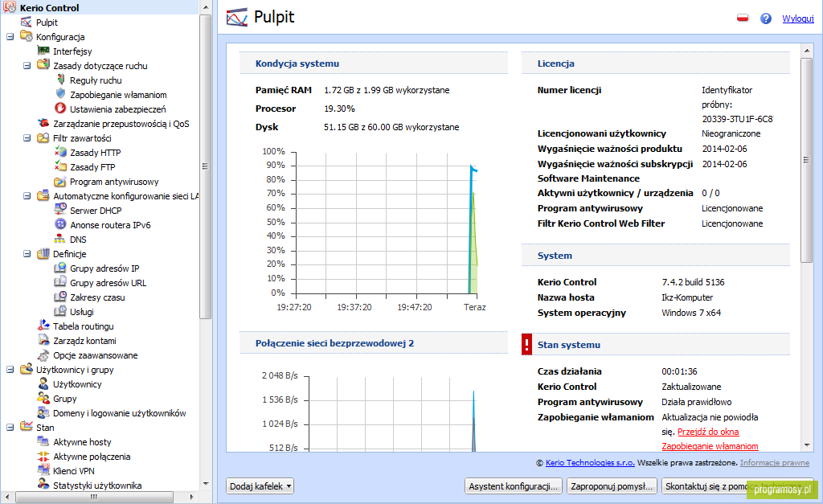Click the Polish flag language icon

(x=743, y=18)
